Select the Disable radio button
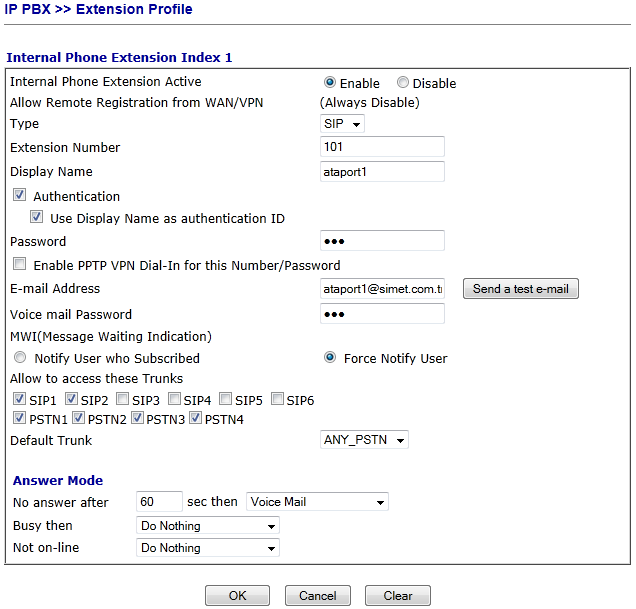 coord(403,83)
